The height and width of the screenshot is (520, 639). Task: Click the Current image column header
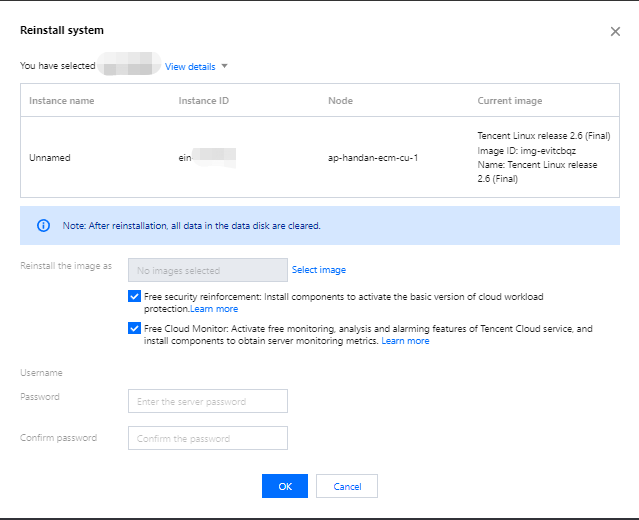pos(510,101)
